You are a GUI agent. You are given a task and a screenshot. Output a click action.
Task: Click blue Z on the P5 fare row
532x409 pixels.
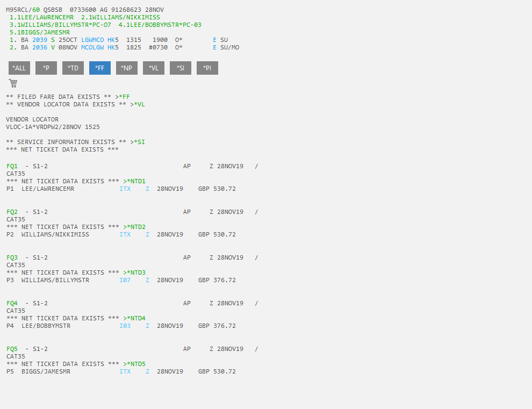point(148,372)
